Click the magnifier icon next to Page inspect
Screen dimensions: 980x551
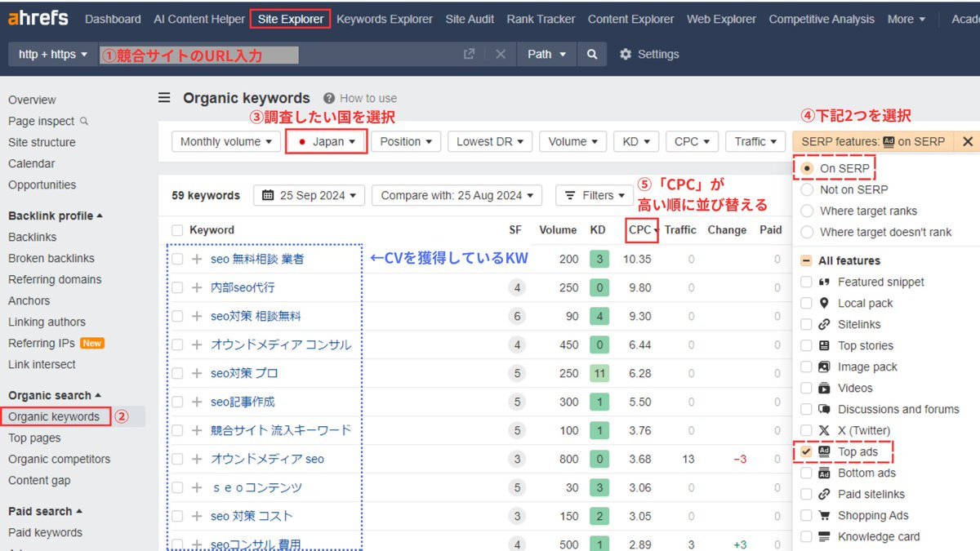tap(84, 121)
